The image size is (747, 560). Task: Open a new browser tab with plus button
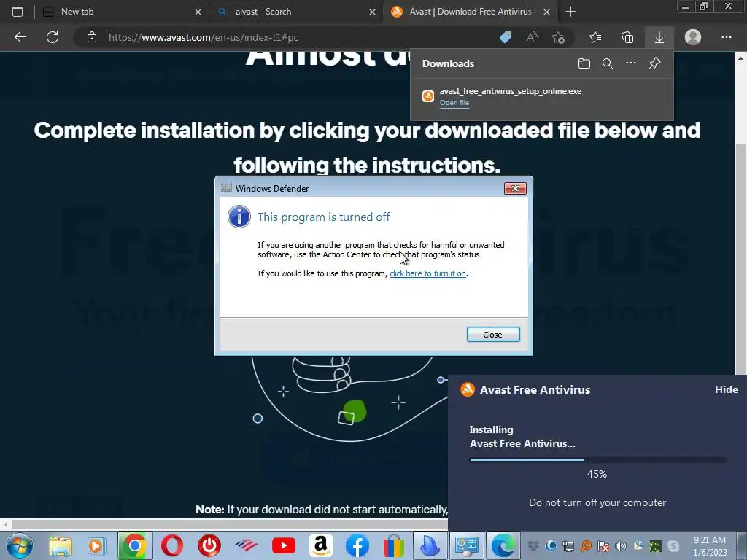point(570,12)
